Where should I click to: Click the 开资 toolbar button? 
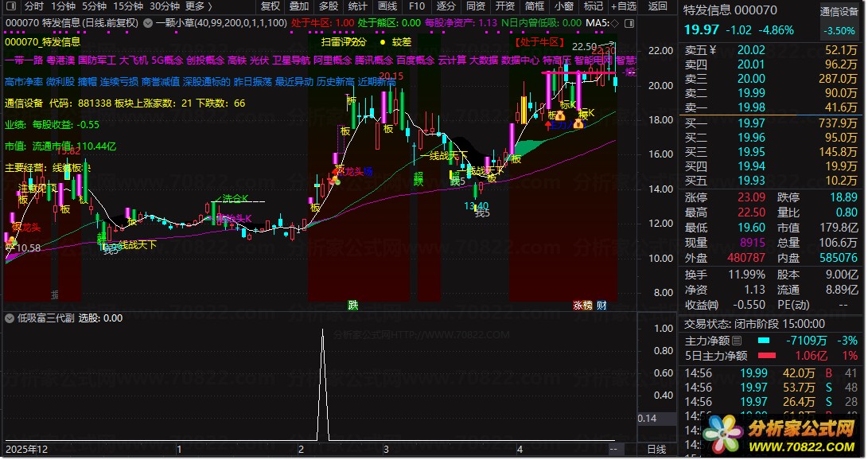click(x=504, y=6)
